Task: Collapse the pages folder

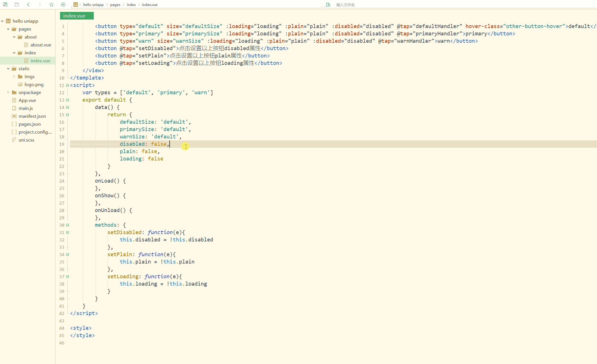Action: pos(8,29)
